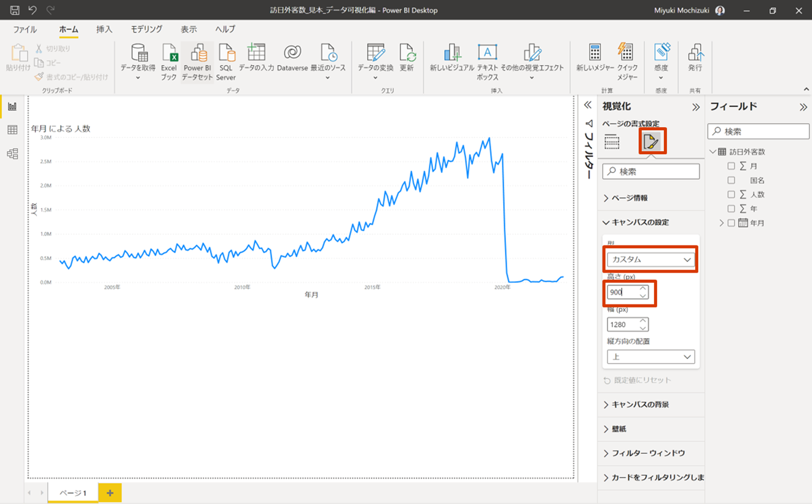Viewport: 812px width, 504px height.
Task: Collapse the フィールド pane
Action: coord(803,107)
